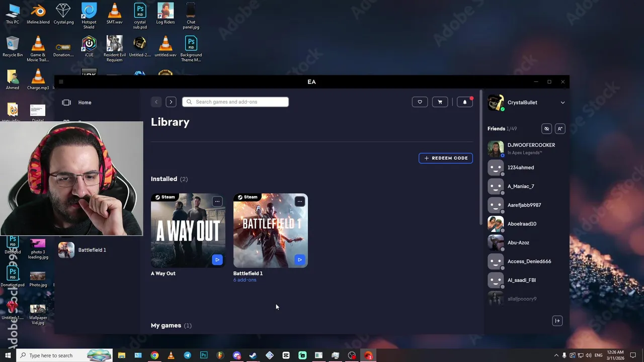
Task: Select the Log Riders desktop shortcut
Action: coord(166,14)
